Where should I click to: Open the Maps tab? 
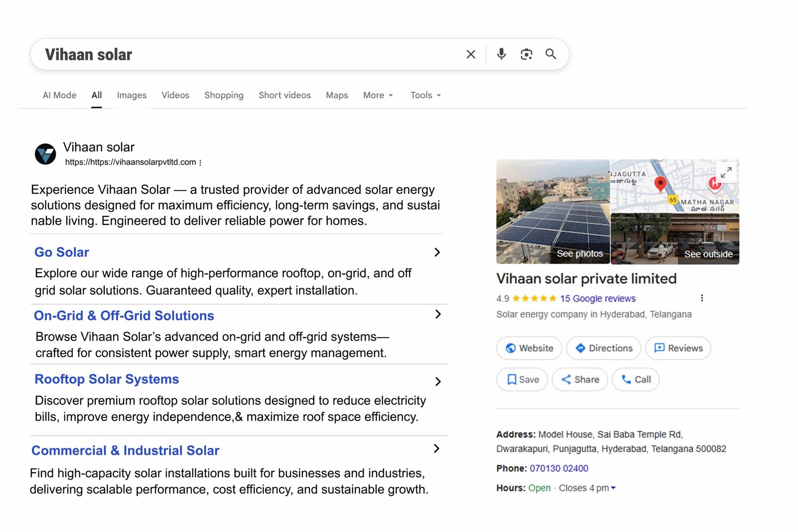click(336, 95)
